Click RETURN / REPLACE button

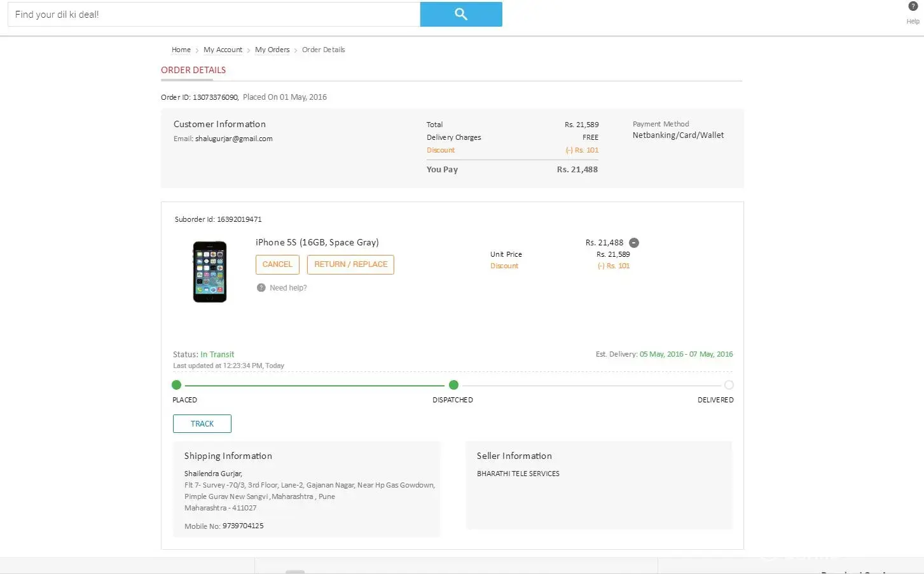pos(350,264)
